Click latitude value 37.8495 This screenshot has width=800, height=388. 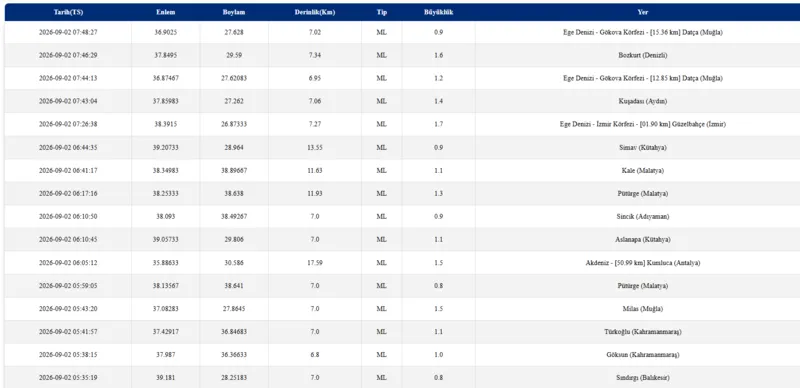click(x=166, y=55)
